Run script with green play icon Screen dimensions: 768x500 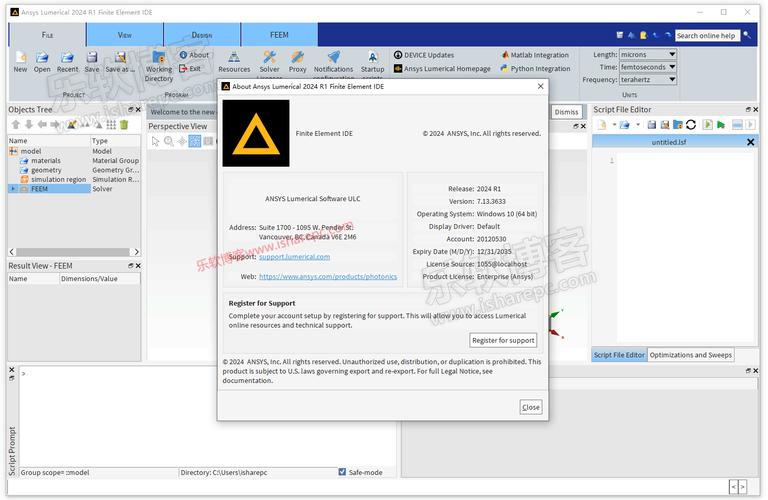pyautogui.click(x=721, y=125)
